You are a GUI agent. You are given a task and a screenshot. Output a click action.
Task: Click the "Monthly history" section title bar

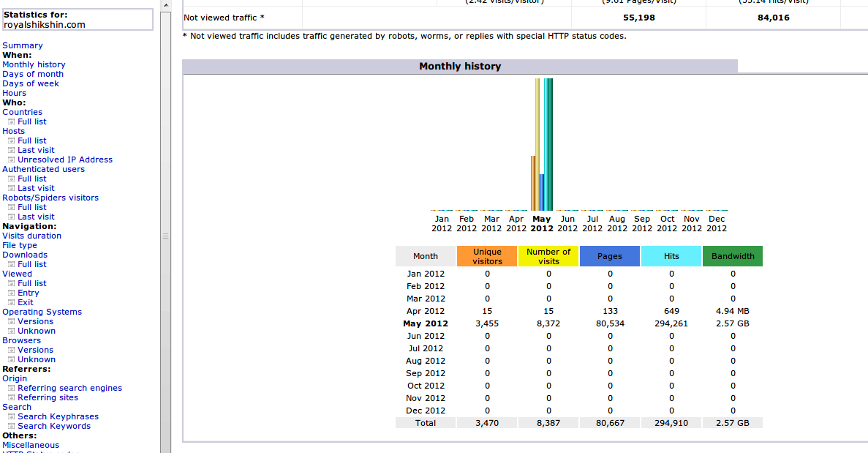pyautogui.click(x=460, y=67)
